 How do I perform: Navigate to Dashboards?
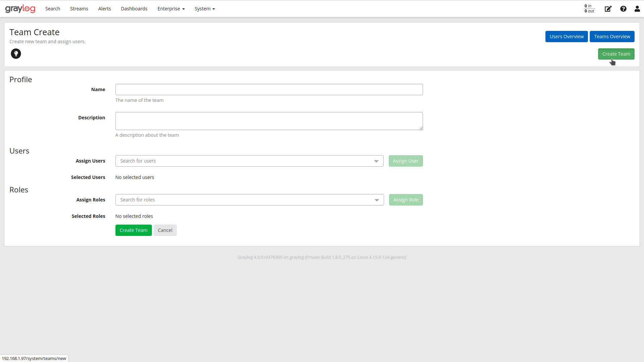tap(134, 8)
